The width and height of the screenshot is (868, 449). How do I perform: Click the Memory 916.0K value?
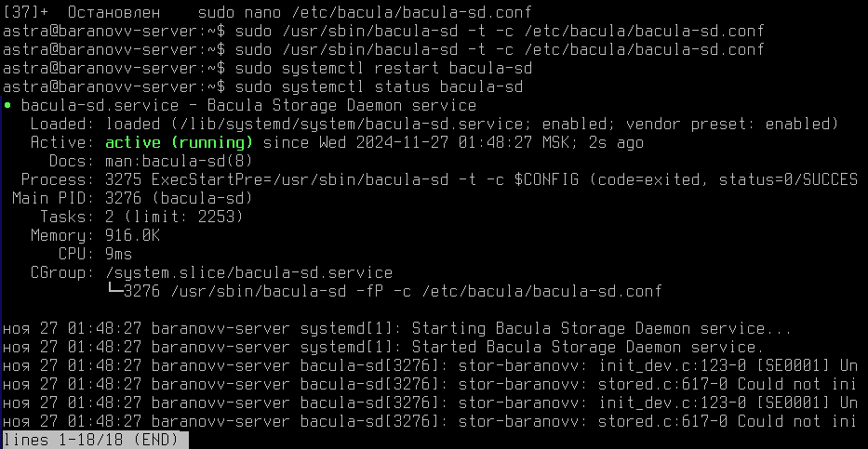pos(133,235)
